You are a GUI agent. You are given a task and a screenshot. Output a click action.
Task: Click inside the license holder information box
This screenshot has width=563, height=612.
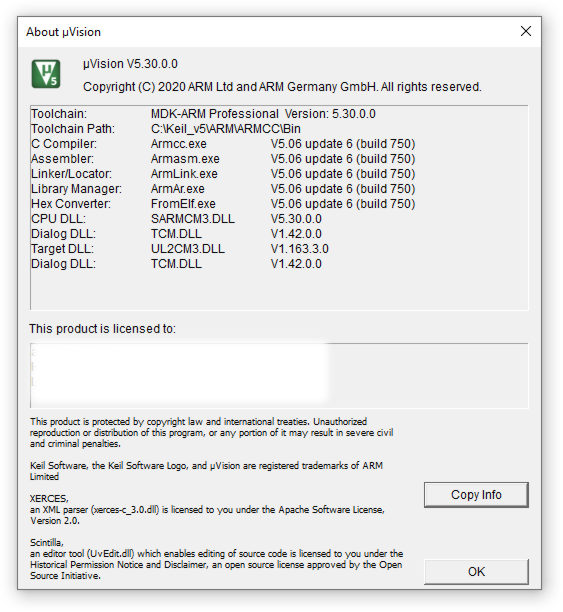(x=279, y=376)
